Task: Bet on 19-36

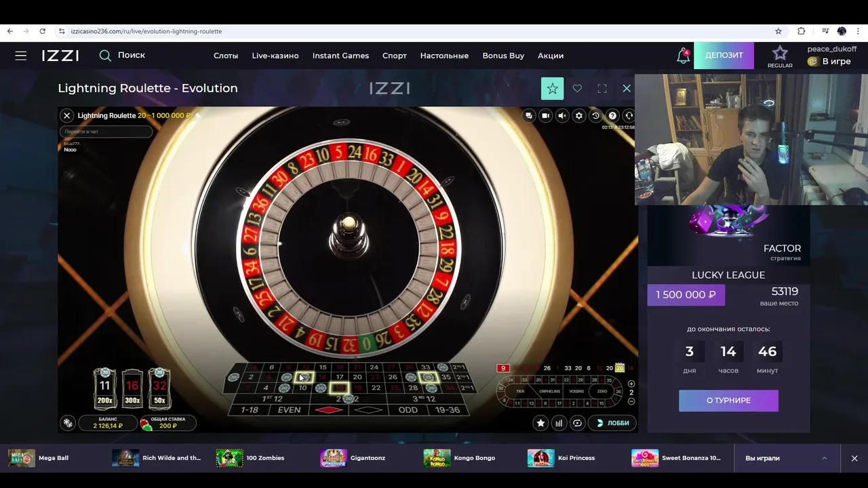Action: [448, 410]
